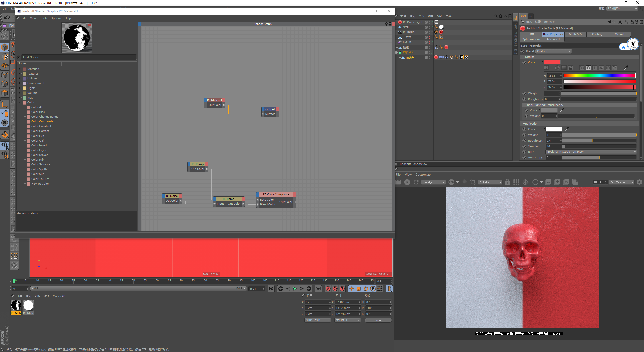Switch to the Multi-SSS tab
Image resolution: width=644 pixels, height=352 pixels.
(575, 34)
